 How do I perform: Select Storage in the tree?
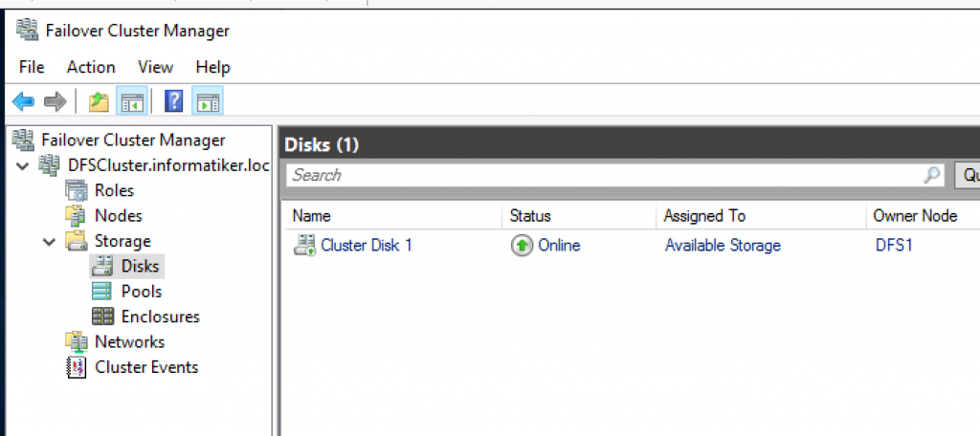pyautogui.click(x=122, y=241)
